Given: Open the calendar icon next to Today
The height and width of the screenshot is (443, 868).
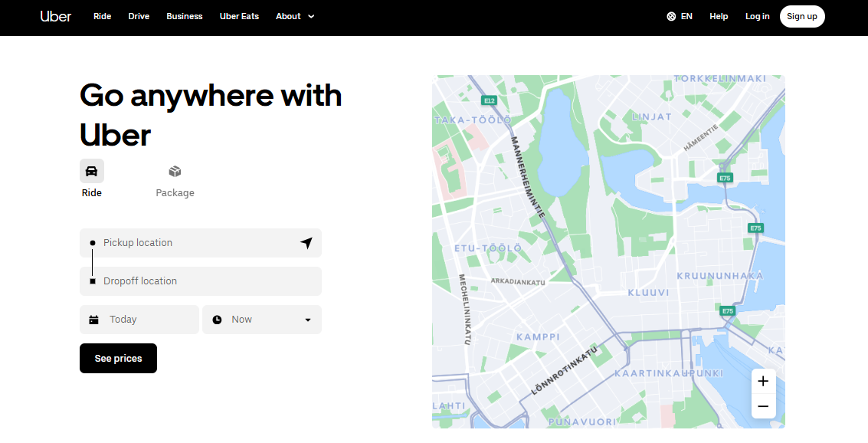Looking at the screenshot, I should coord(95,320).
